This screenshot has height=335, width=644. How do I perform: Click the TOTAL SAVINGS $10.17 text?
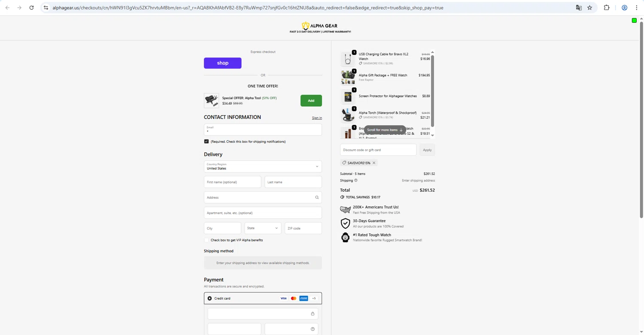click(363, 197)
